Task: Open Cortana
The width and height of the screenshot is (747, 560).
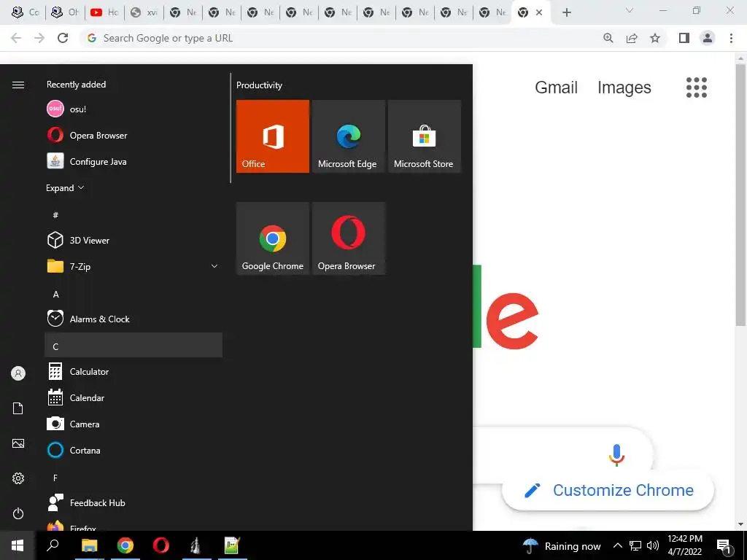Action: coord(133,450)
